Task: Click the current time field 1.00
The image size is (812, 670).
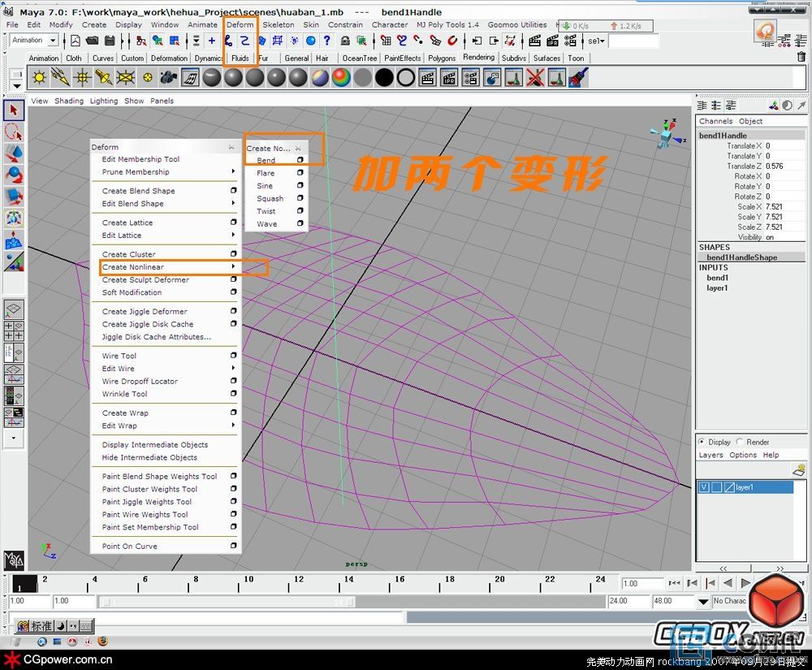Action: point(641,583)
